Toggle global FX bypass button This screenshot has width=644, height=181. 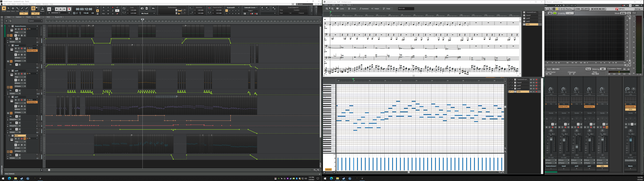(x=104, y=11)
